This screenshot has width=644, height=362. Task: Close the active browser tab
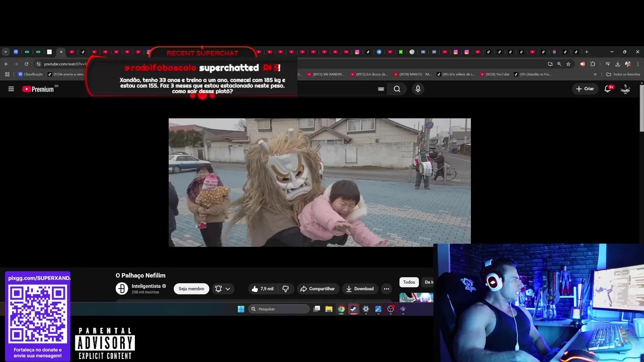(x=61, y=52)
